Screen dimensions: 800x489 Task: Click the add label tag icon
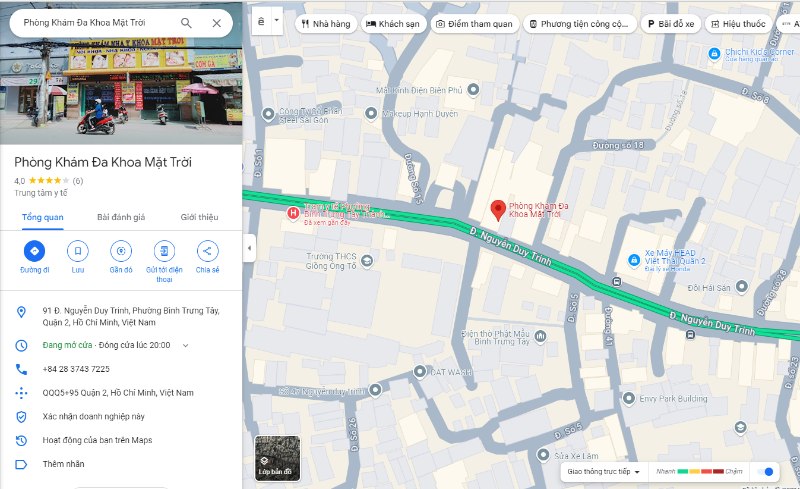pyautogui.click(x=21, y=464)
